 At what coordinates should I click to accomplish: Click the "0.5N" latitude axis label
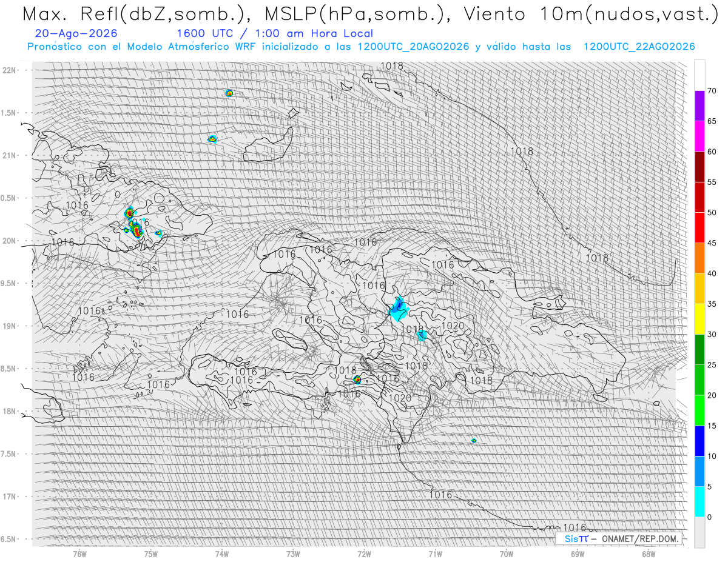tap(9, 198)
